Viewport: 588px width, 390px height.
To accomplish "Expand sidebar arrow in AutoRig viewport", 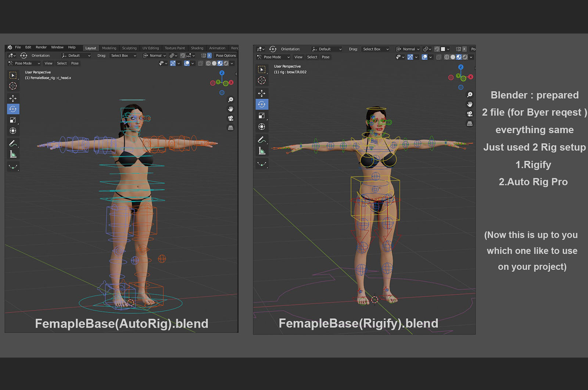I will 236,74.
